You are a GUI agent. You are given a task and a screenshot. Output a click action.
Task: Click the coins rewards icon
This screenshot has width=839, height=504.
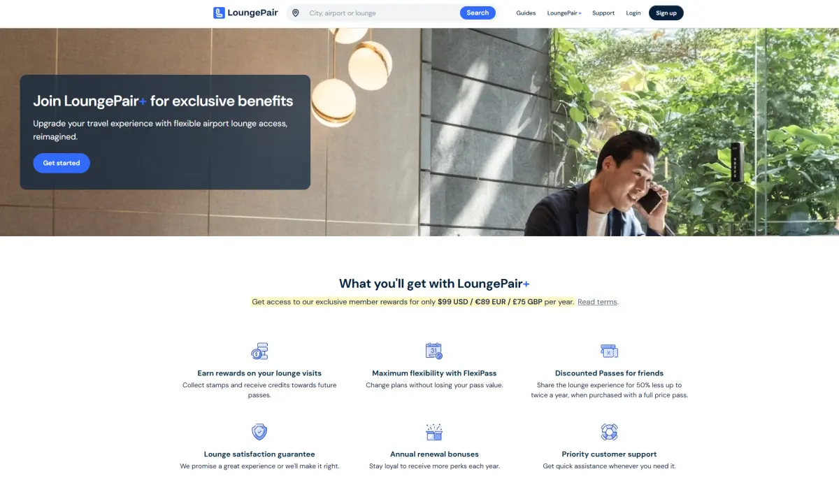tap(259, 351)
